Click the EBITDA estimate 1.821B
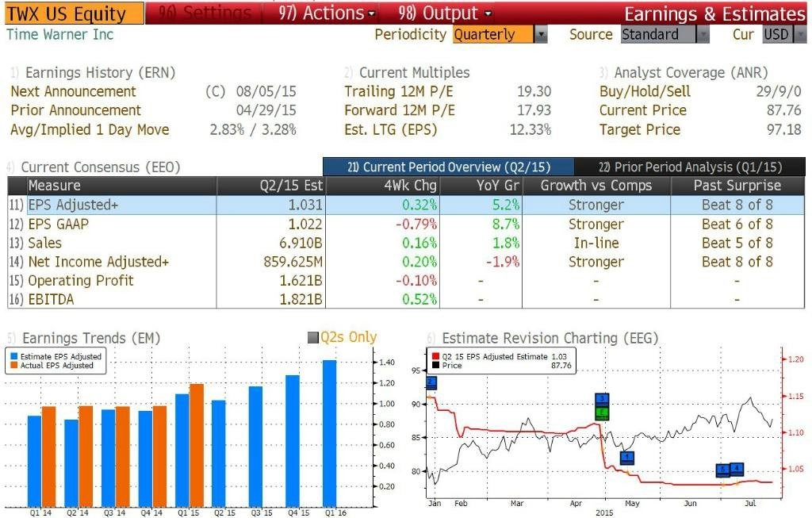 pos(301,299)
